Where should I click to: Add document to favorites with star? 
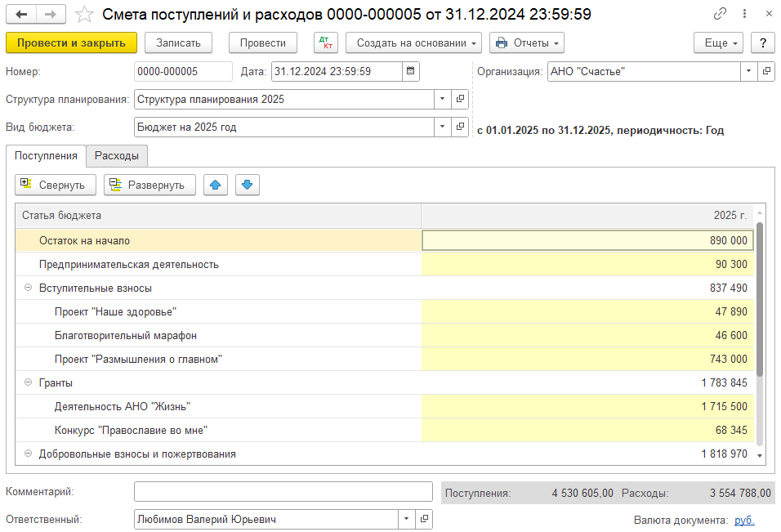click(83, 15)
